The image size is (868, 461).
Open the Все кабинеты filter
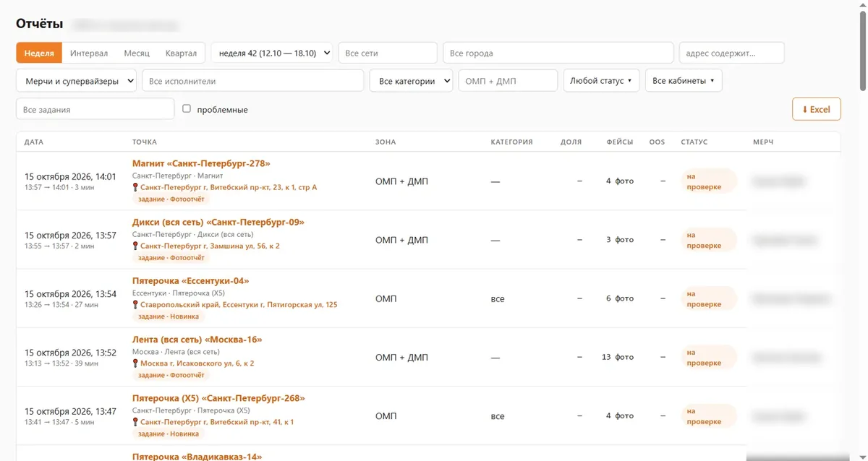(684, 81)
